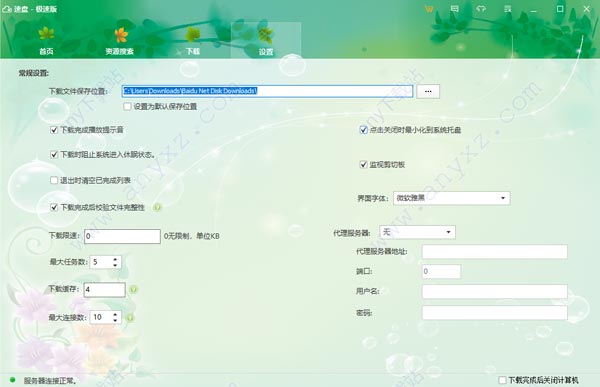Image resolution: width=600 pixels, height=387 pixels.
Task: Click the info icon after 下载完成后校验文件完整性
Action: [157, 207]
